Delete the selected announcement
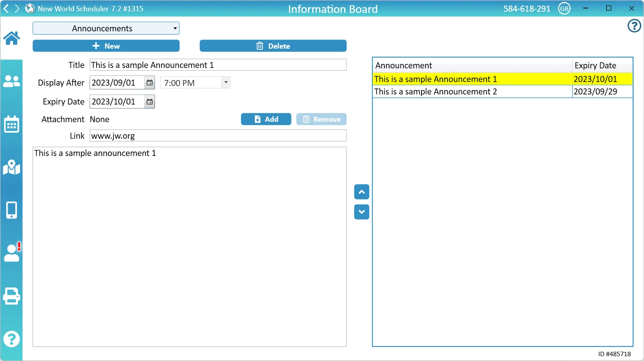 pyautogui.click(x=273, y=46)
